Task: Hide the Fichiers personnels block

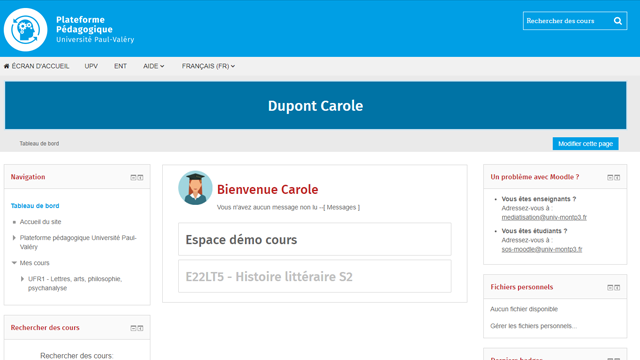Action: pos(610,288)
